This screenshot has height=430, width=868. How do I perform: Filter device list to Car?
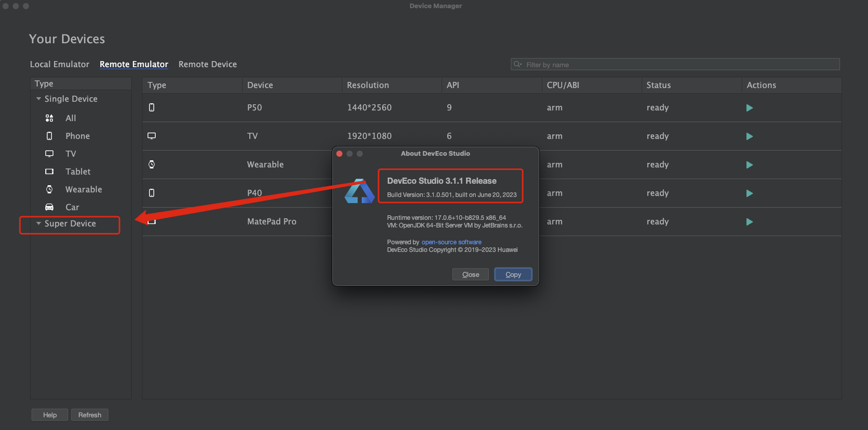72,207
